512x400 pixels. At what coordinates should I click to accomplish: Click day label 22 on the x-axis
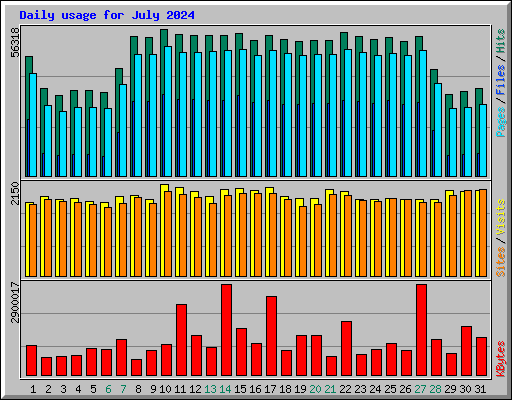pyautogui.click(x=345, y=389)
